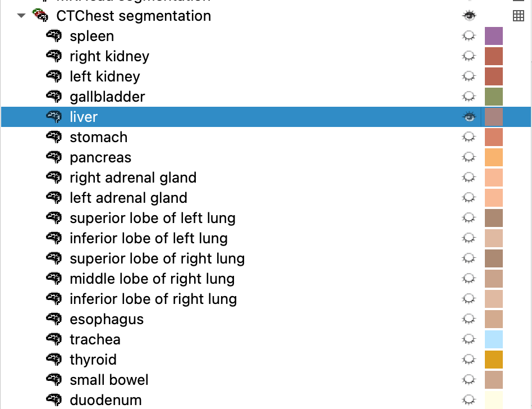The height and width of the screenshot is (409, 532).
Task: Select the left adrenal gland segment
Action: [266, 198]
